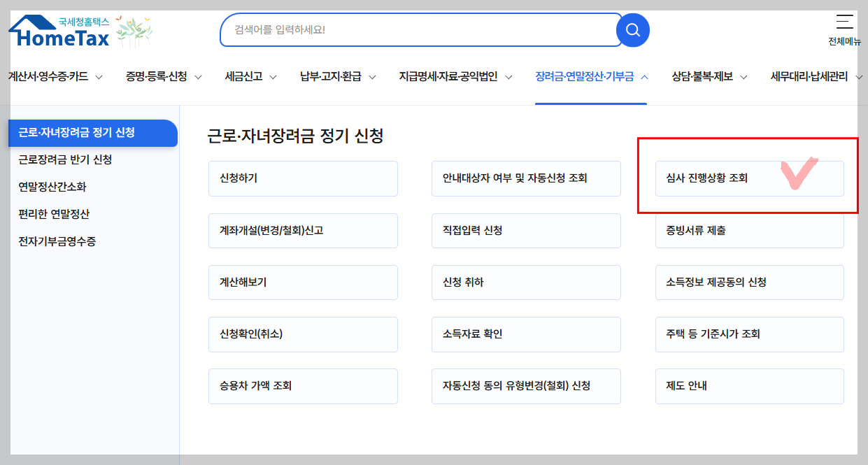Viewport: 868px width, 465px height.
Task: Open 승용차 가액 조회
Action: click(303, 385)
